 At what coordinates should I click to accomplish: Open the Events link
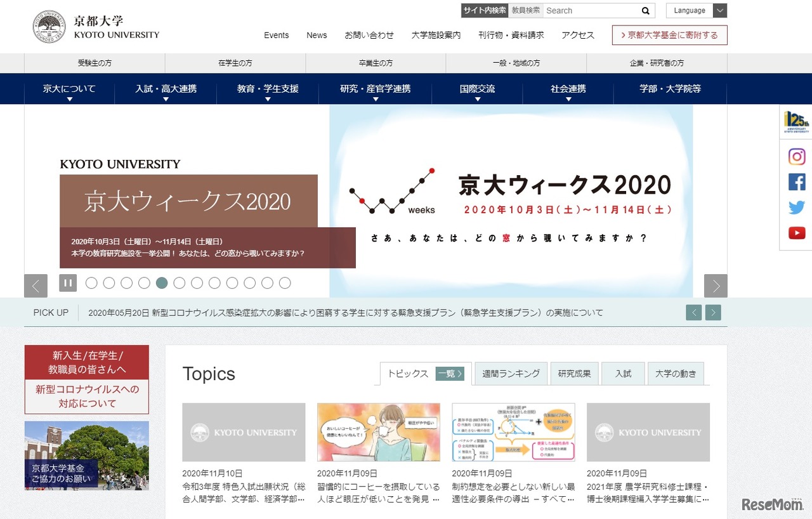point(277,36)
